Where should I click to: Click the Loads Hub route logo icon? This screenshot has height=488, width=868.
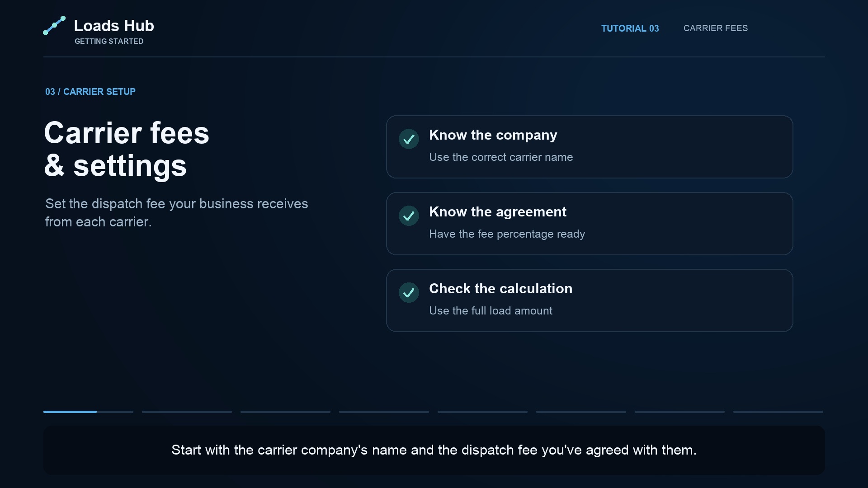tap(54, 26)
